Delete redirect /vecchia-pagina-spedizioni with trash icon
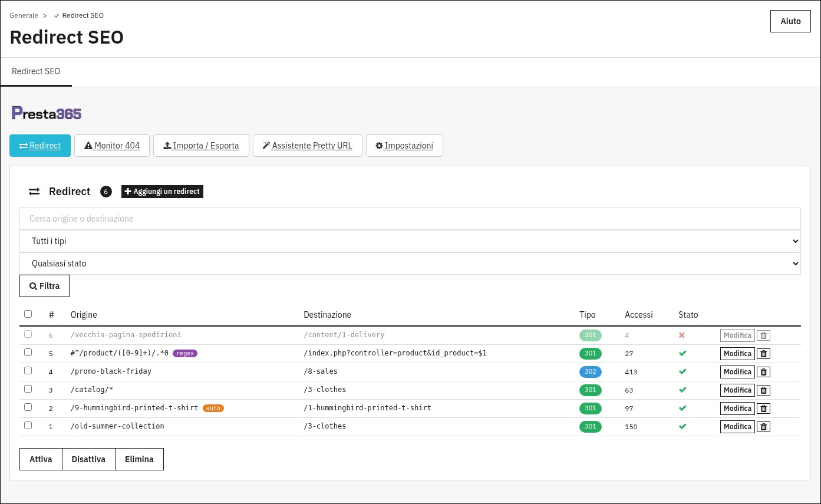821x504 pixels. [763, 335]
